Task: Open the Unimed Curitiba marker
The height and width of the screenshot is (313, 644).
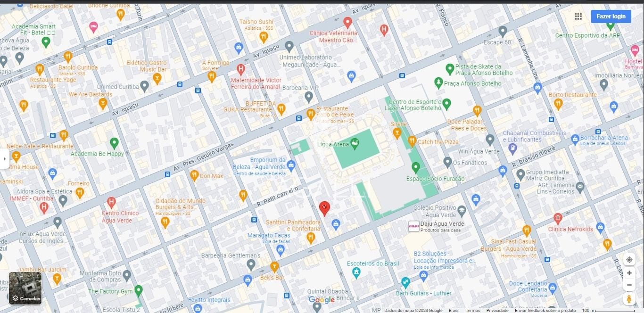Action: [145, 86]
